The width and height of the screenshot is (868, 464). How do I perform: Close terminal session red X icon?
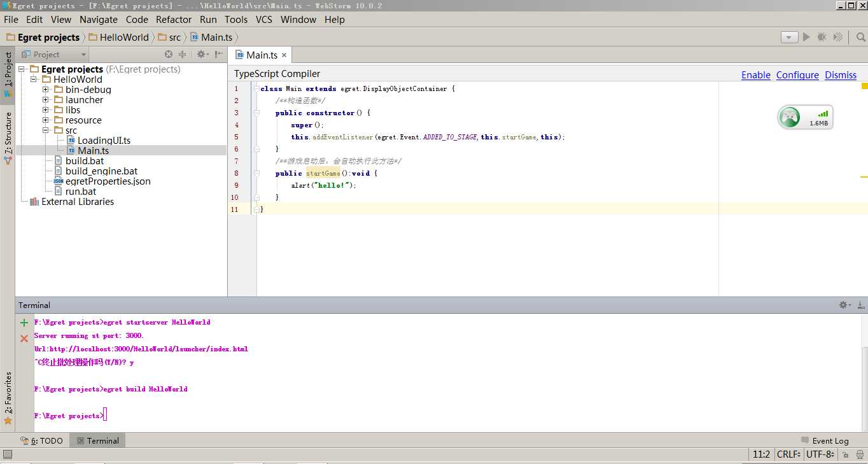(24, 339)
